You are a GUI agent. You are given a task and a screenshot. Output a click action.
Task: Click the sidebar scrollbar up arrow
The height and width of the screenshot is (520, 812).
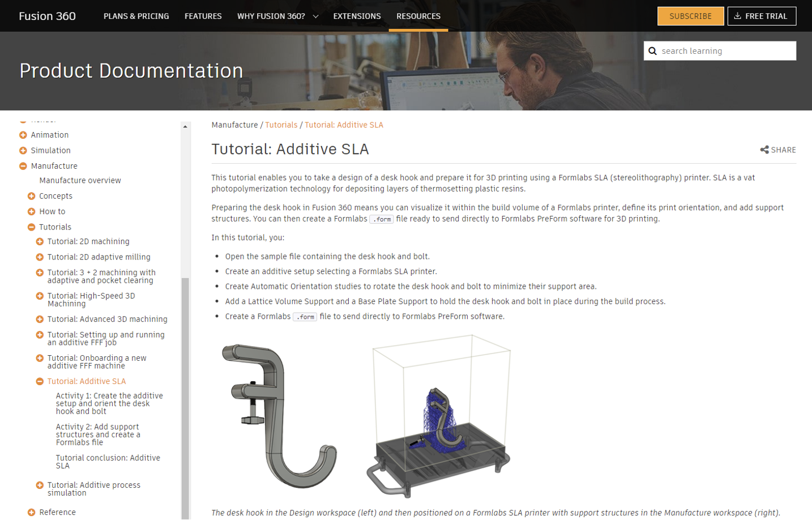pyautogui.click(x=185, y=126)
